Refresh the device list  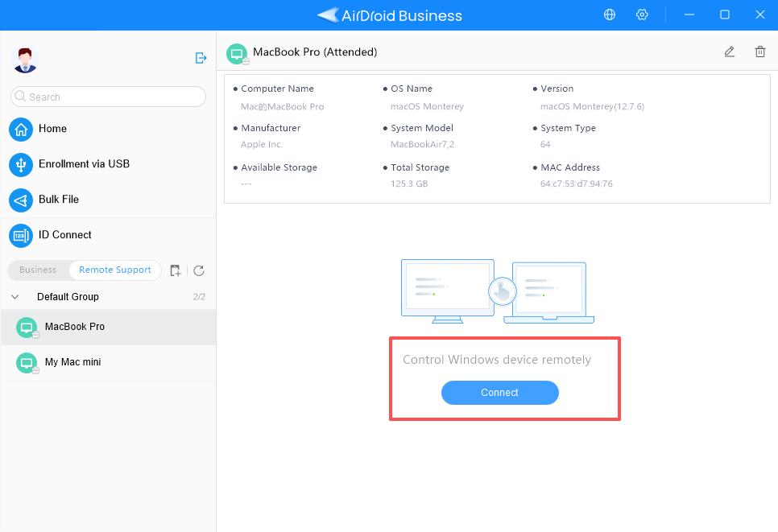pyautogui.click(x=199, y=270)
